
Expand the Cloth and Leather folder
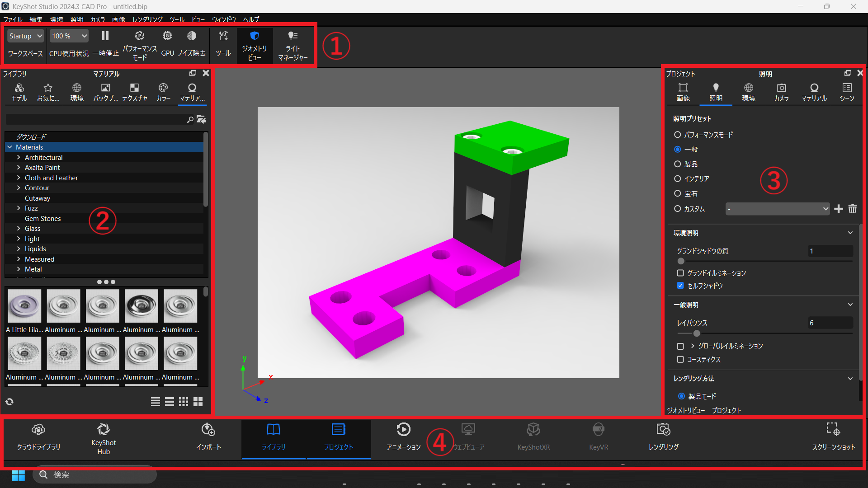[x=19, y=178]
